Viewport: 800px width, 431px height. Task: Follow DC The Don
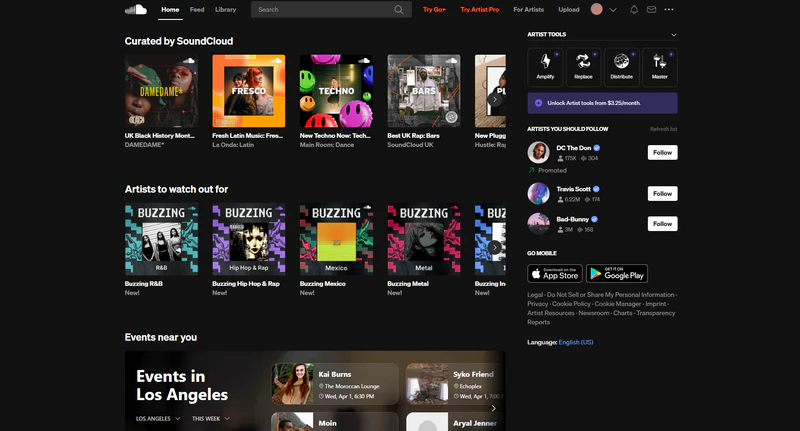(x=662, y=153)
